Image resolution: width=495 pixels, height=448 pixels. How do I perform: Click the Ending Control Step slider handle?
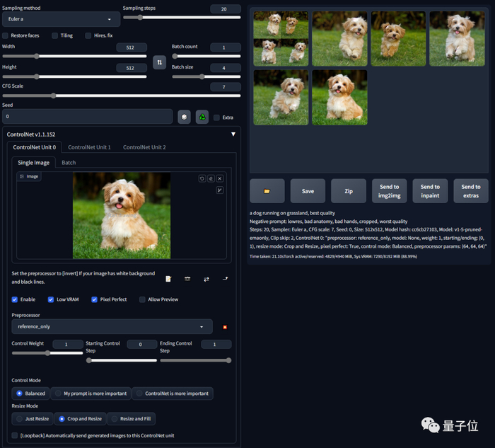pyautogui.click(x=228, y=360)
